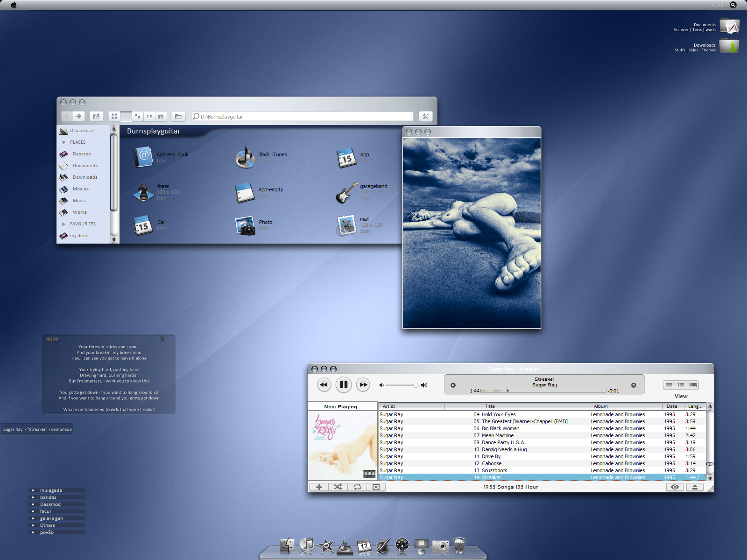Select the cover flow view mode button
This screenshot has height=560, width=747.
click(x=693, y=385)
